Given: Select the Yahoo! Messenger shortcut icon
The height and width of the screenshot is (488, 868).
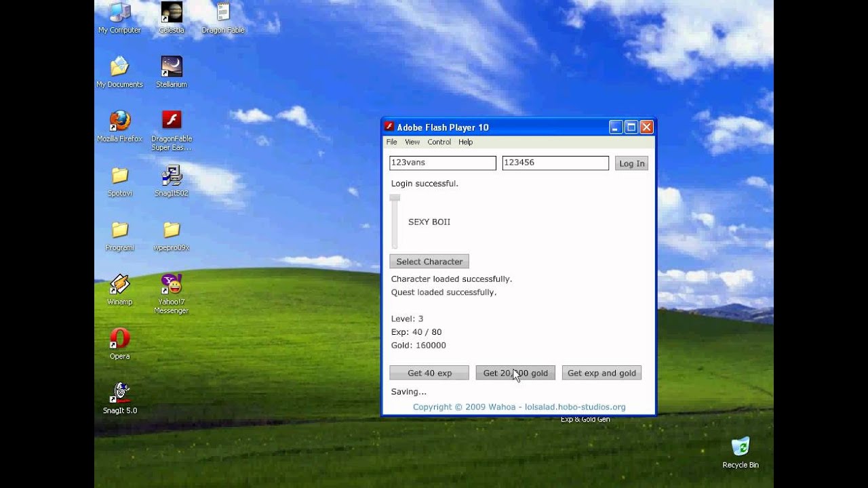Looking at the screenshot, I should [172, 284].
